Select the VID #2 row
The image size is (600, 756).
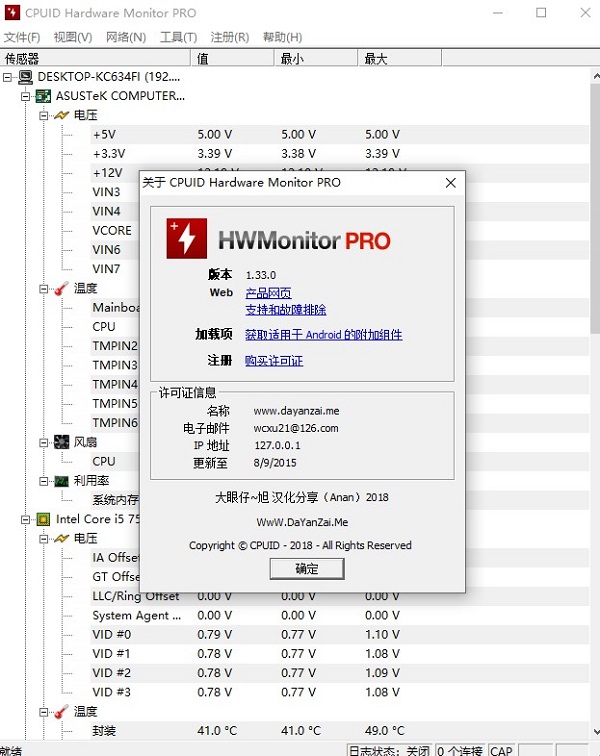340,673
